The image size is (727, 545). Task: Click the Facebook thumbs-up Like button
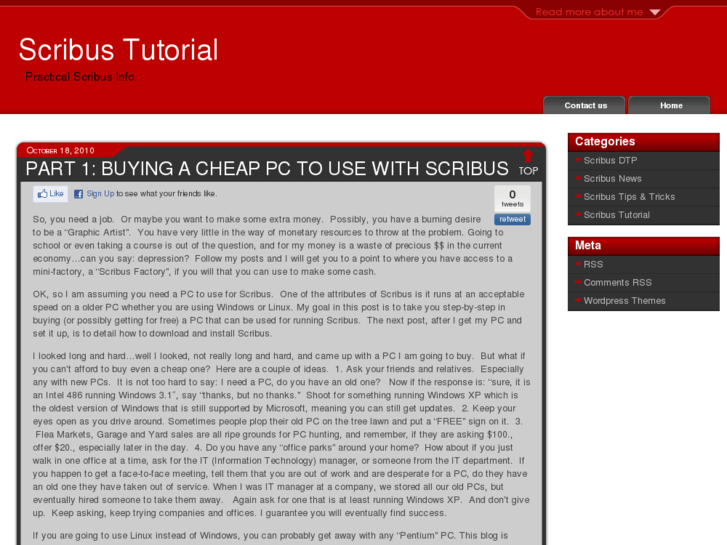point(51,194)
